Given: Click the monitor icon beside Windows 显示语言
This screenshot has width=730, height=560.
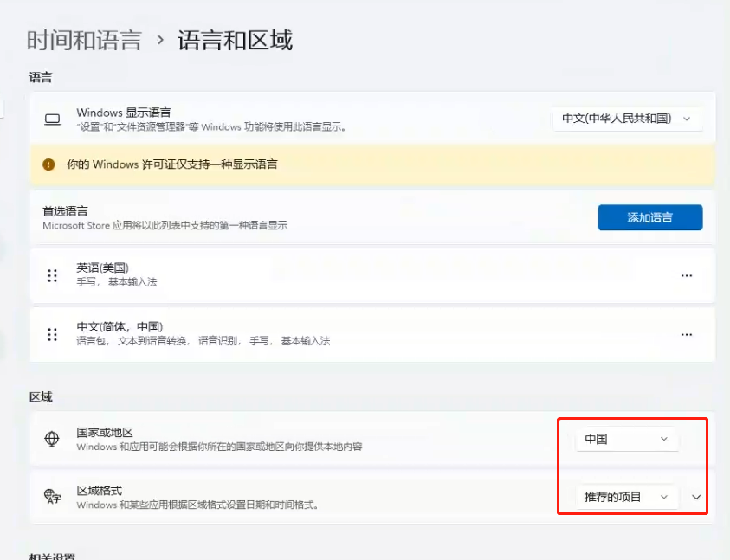Looking at the screenshot, I should point(52,119).
